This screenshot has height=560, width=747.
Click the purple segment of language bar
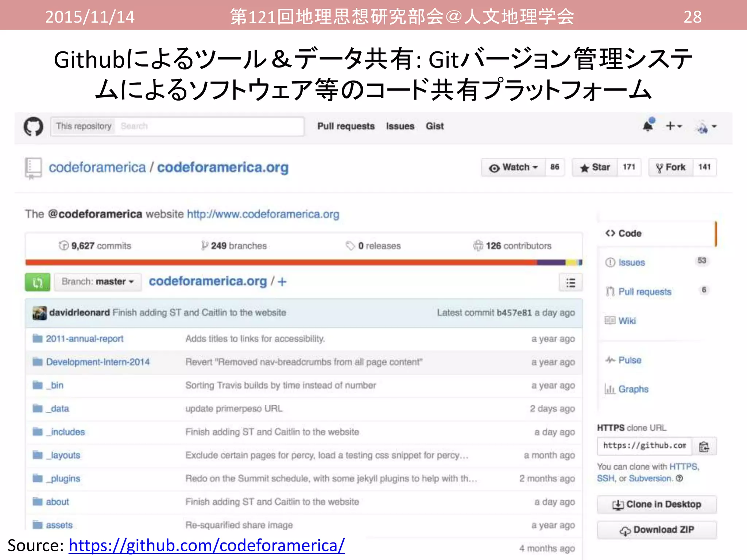[551, 262]
